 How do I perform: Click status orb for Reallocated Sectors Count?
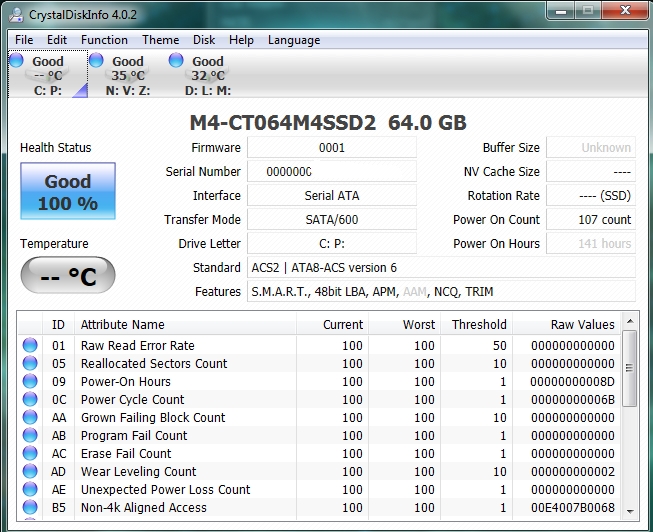click(x=30, y=363)
